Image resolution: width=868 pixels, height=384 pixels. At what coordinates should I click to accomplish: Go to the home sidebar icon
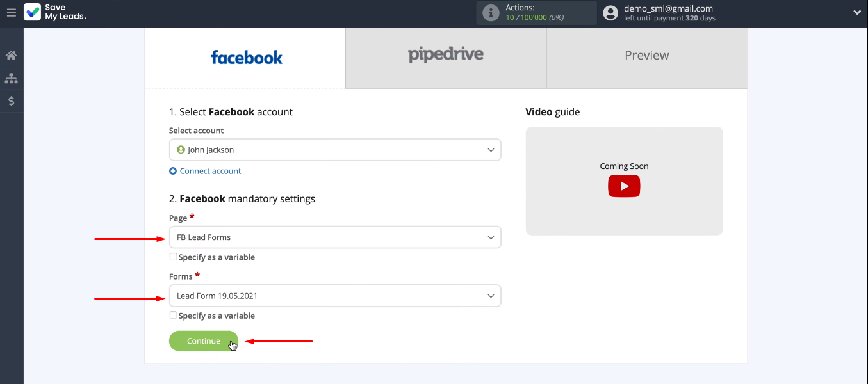pos(11,56)
